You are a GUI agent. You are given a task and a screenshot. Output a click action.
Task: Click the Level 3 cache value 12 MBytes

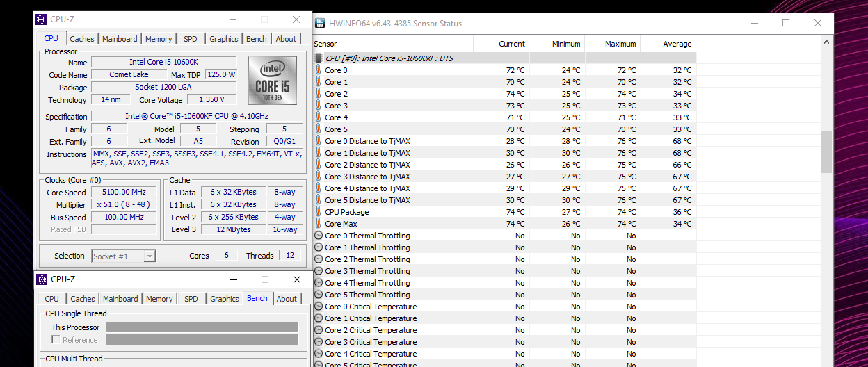point(234,230)
